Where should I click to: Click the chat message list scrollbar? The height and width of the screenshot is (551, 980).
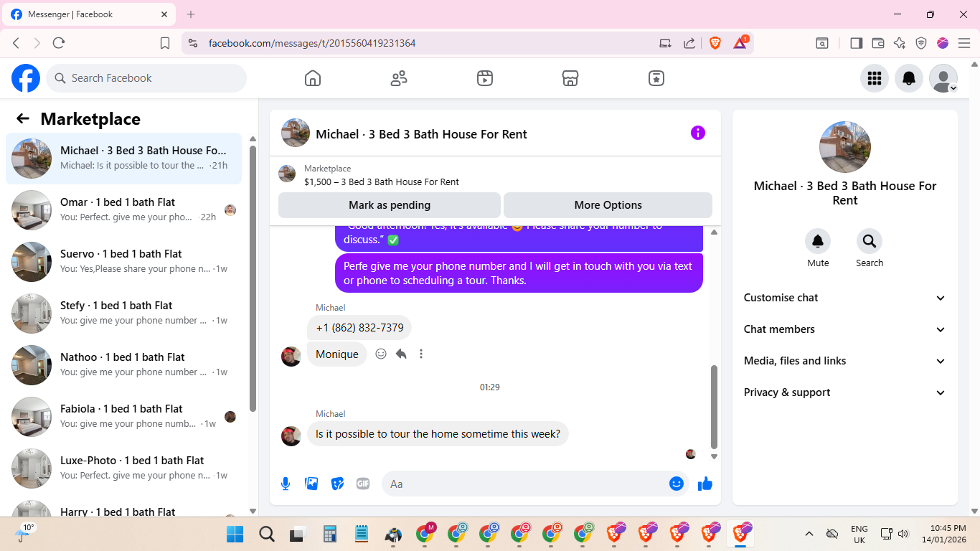[x=714, y=407]
